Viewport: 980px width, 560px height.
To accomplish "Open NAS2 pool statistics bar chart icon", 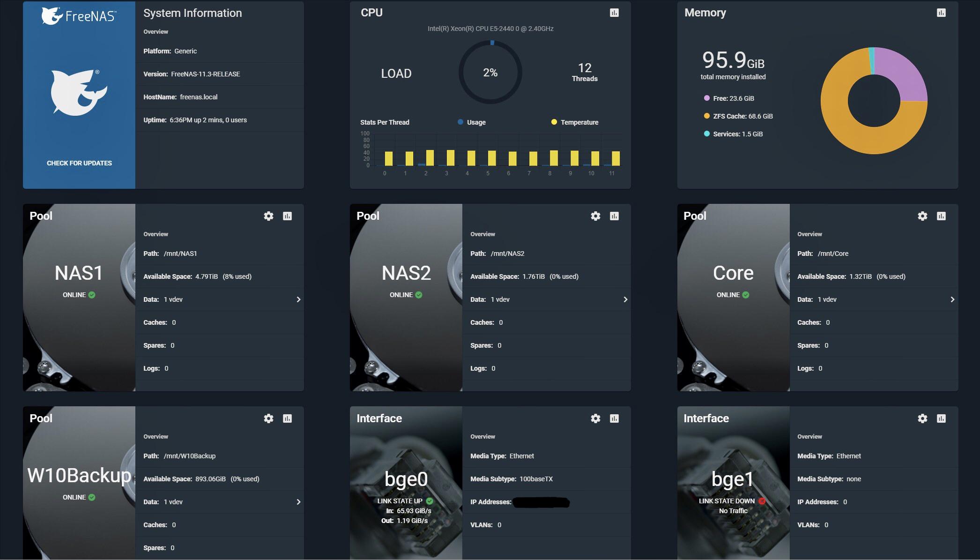I will [x=615, y=215].
